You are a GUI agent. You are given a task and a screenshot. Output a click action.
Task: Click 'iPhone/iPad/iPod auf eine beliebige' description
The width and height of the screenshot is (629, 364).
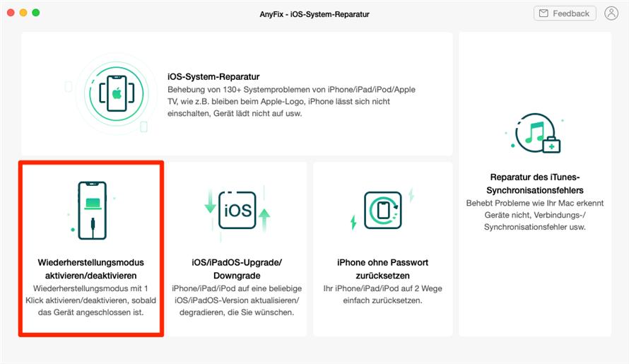pyautogui.click(x=237, y=300)
